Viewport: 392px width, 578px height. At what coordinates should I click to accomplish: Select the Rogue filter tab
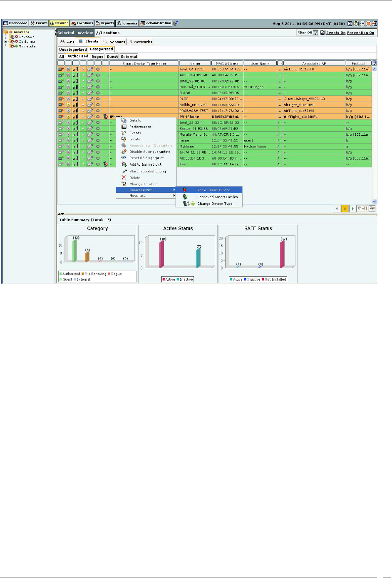(97, 57)
